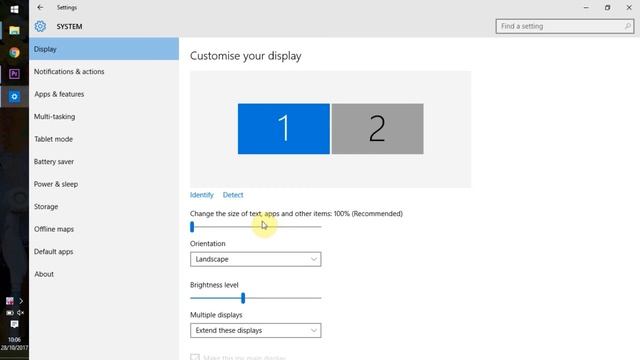Open Notifications & actions section
Viewport: 640px width, 360px height.
[x=104, y=71]
